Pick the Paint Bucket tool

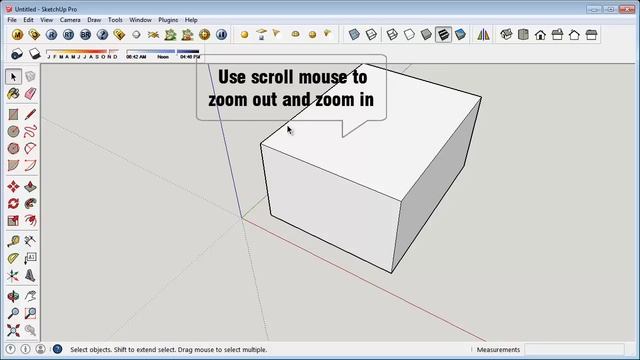(13, 94)
